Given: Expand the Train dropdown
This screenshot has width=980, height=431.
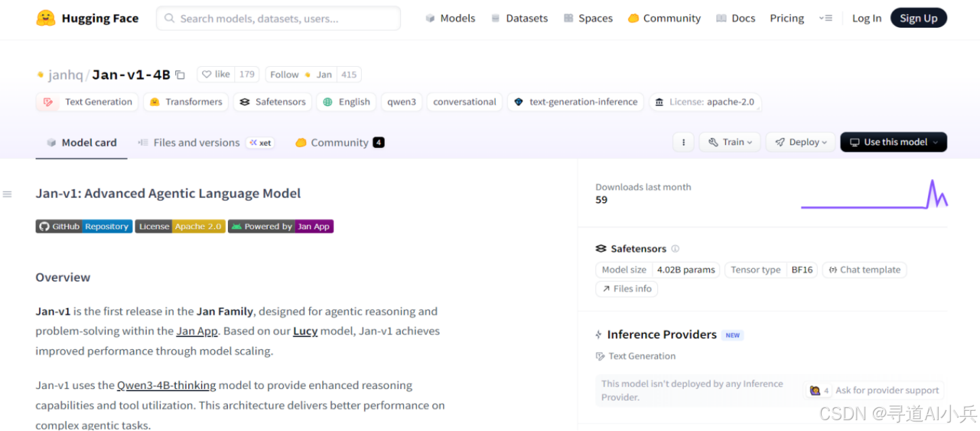Looking at the screenshot, I should coord(730,142).
